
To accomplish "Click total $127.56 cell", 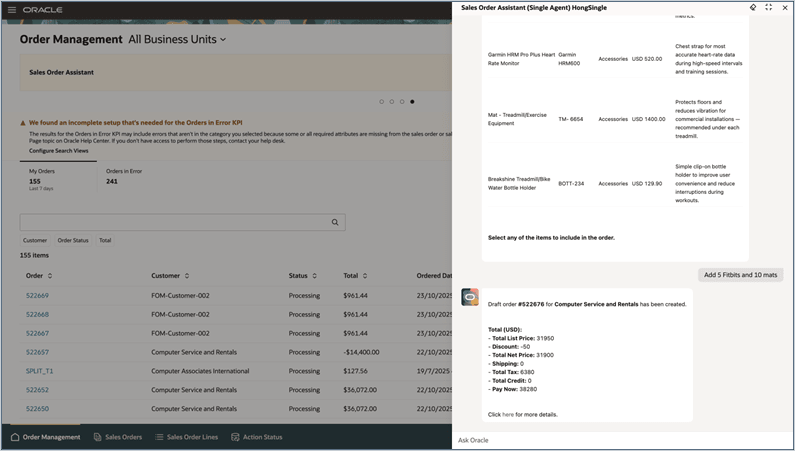I will [355, 371].
